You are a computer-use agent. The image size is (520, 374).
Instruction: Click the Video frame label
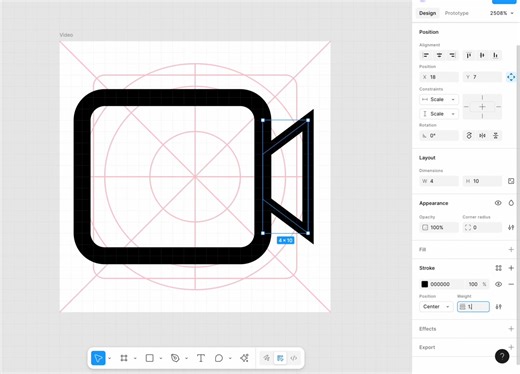point(66,35)
